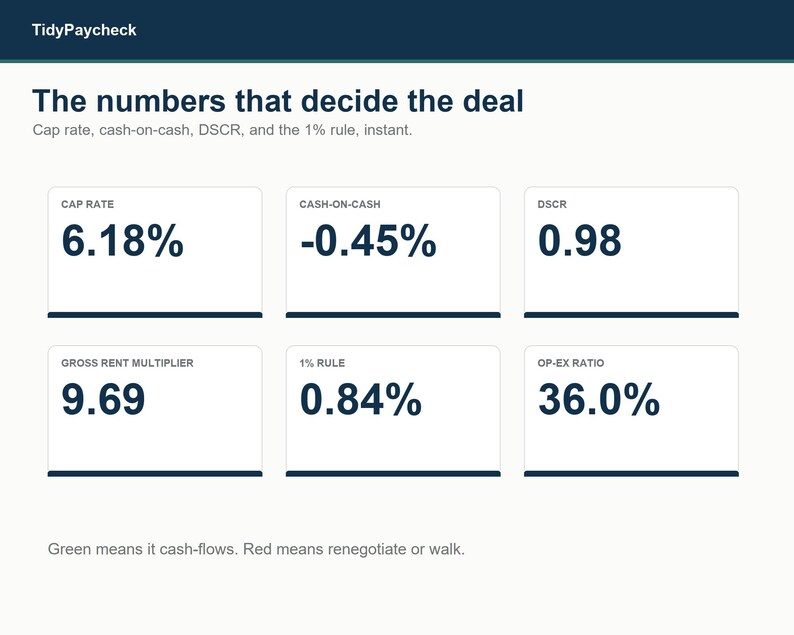Viewport: 794px width, 635px height.
Task: Select the Op-Ex Ratio card
Action: click(x=631, y=411)
